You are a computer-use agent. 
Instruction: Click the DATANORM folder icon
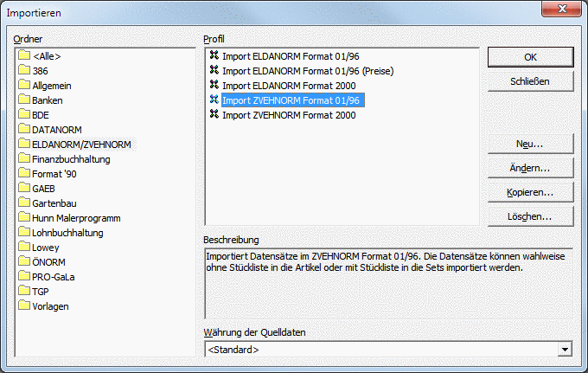pos(24,129)
